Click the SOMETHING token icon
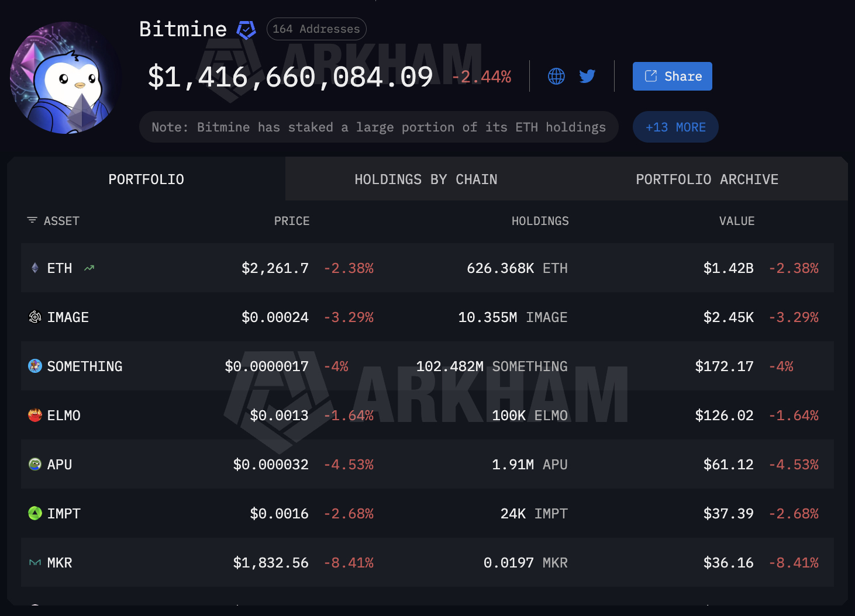Viewport: 855px width, 616px height. [35, 366]
